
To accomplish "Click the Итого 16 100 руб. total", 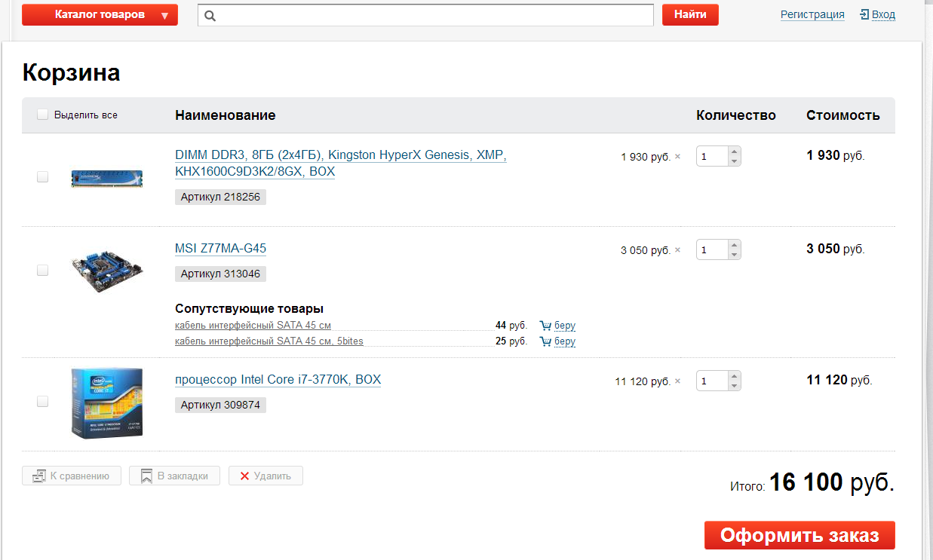I will pyautogui.click(x=812, y=483).
